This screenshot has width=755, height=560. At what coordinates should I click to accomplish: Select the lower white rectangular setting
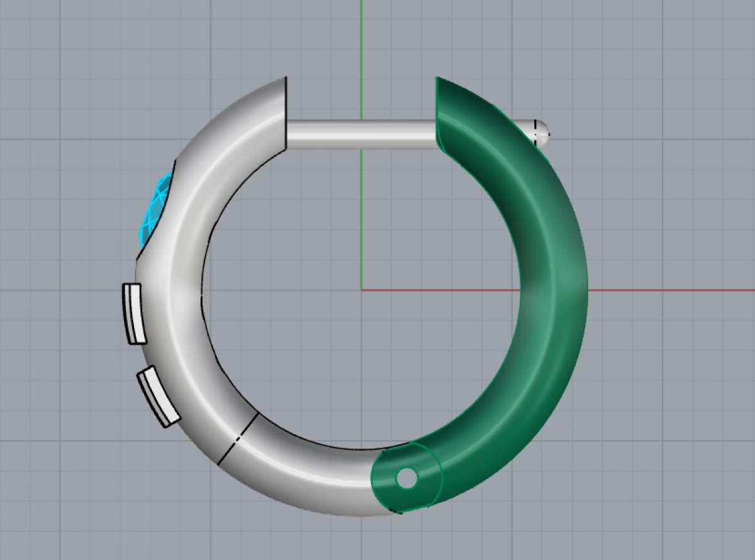tap(159, 396)
